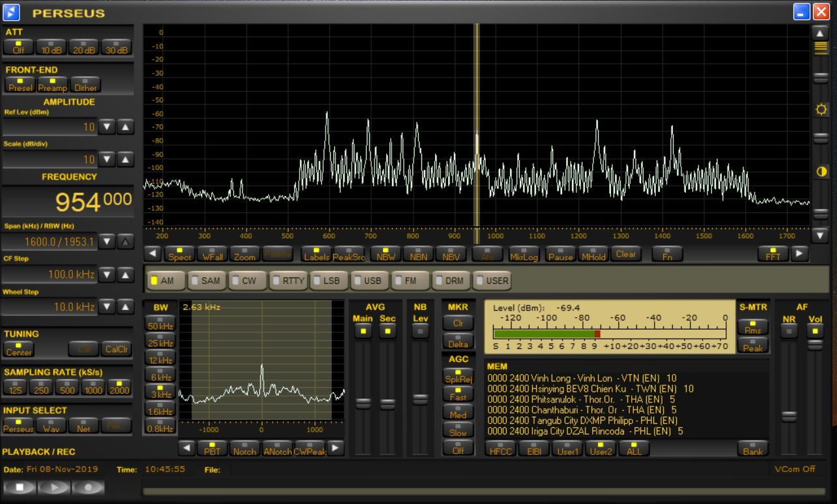Toggle the Preamp front-end button

pos(52,85)
